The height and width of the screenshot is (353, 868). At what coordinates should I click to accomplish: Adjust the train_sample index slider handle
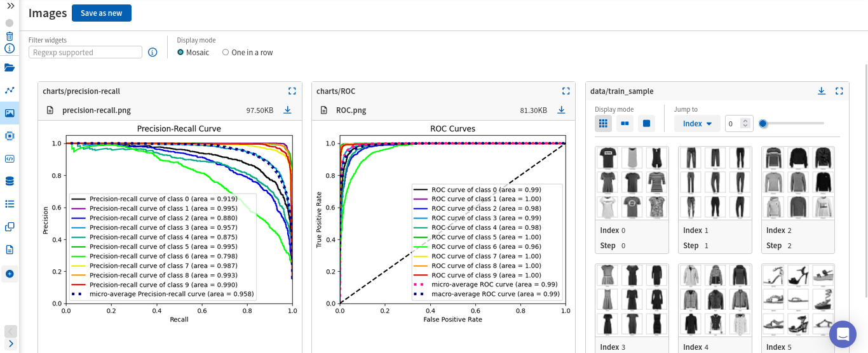click(x=763, y=123)
